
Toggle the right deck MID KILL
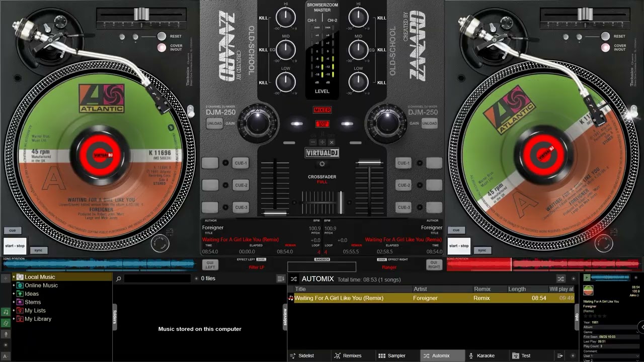[382, 50]
